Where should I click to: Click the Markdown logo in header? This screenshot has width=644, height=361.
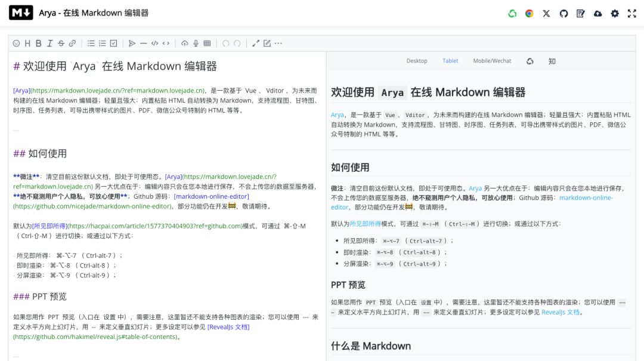pos(21,13)
